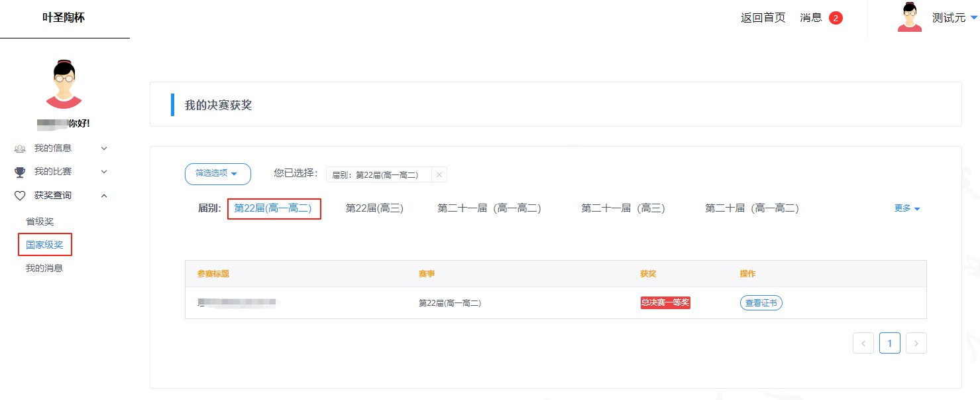
Task: Click the 查看证书 button
Action: (761, 303)
